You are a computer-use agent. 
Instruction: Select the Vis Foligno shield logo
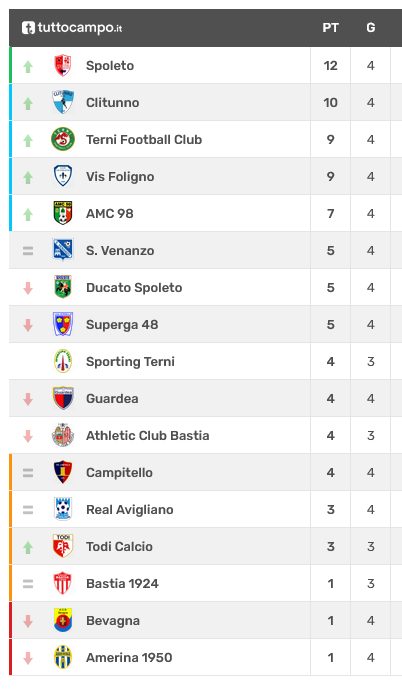click(63, 176)
